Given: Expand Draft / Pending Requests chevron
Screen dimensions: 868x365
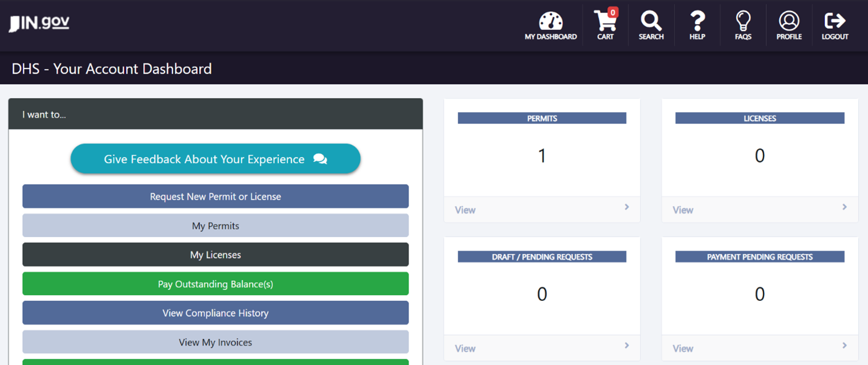Looking at the screenshot, I should tap(627, 345).
